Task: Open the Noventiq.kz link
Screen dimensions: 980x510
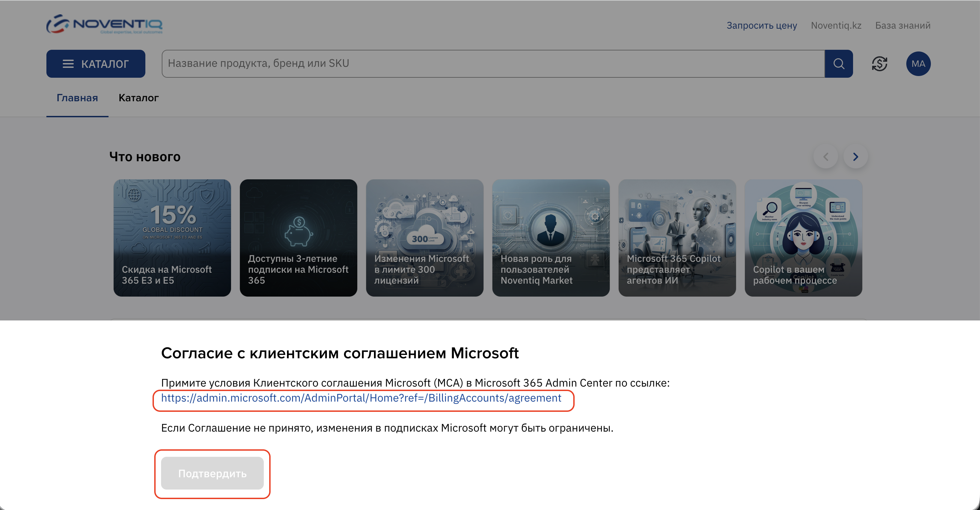Action: click(x=836, y=26)
